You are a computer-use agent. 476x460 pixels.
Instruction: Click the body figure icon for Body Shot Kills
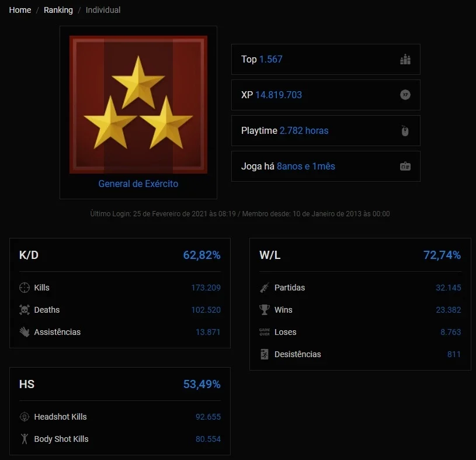click(25, 439)
